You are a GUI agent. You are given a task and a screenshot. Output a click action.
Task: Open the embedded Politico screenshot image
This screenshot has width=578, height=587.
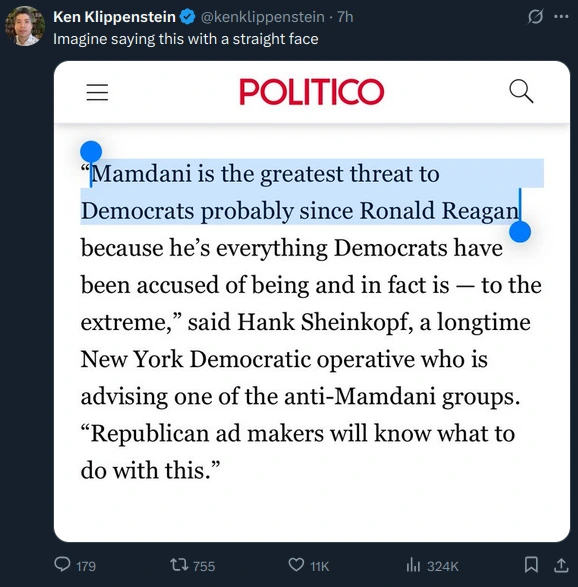tap(311, 301)
